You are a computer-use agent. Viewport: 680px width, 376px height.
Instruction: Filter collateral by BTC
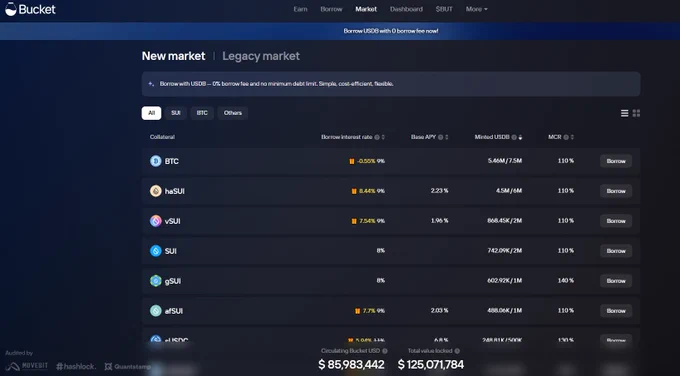click(202, 113)
